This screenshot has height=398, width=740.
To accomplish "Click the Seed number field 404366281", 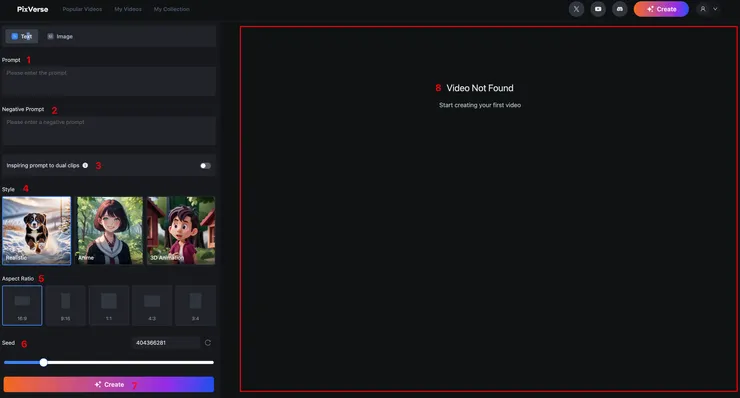I will pyautogui.click(x=165, y=343).
